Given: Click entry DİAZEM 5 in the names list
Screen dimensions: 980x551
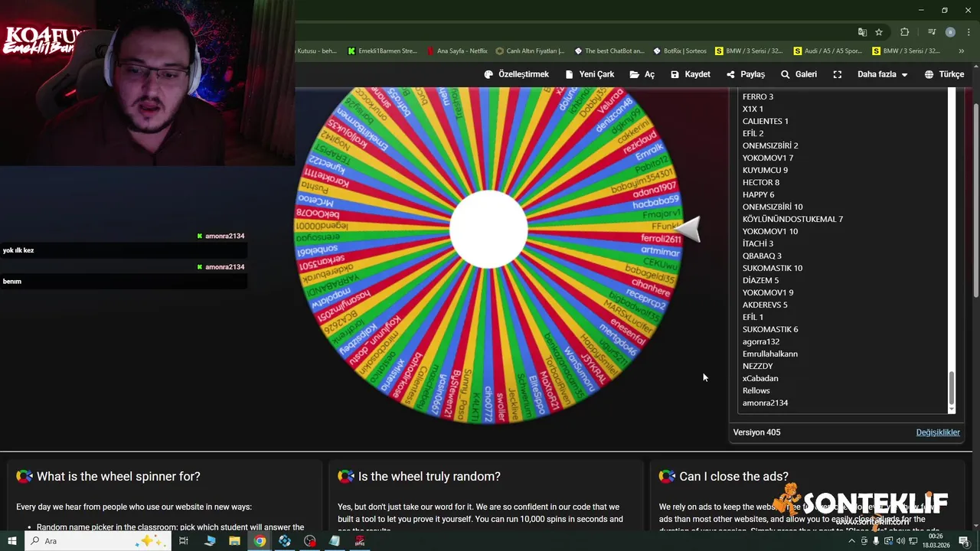Looking at the screenshot, I should [x=760, y=280].
